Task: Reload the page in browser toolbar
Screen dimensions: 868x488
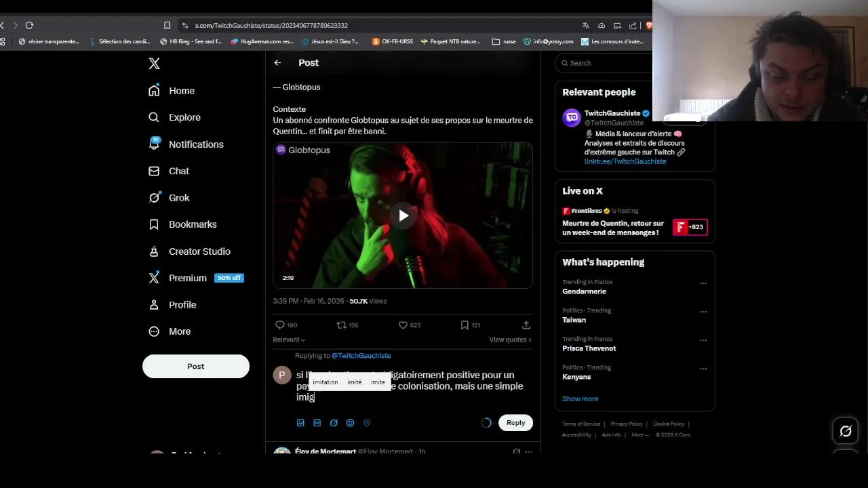Action: pos(29,26)
